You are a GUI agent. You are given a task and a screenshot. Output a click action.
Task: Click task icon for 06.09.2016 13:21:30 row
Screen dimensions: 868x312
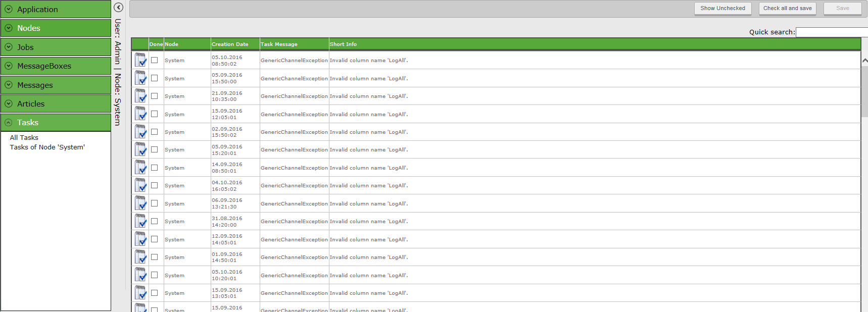point(140,203)
